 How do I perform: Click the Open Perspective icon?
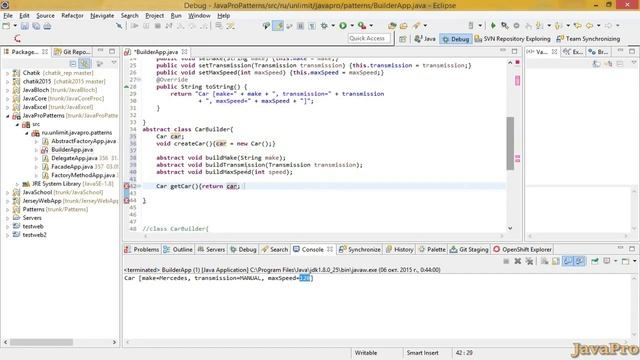tap(403, 39)
